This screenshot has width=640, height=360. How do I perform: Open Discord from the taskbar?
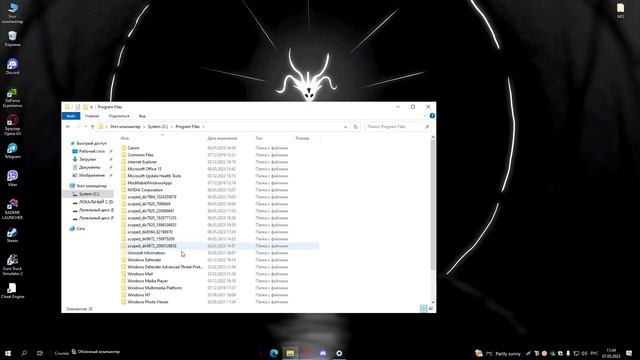[323, 353]
